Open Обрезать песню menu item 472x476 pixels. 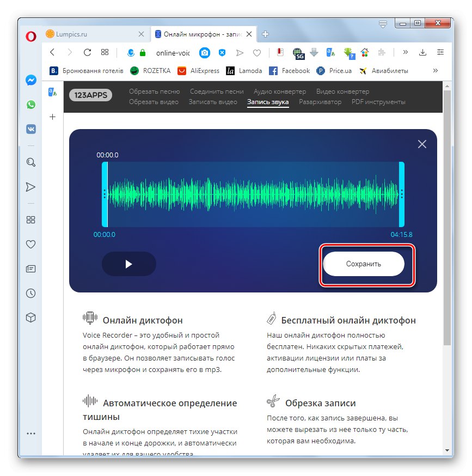pos(154,91)
